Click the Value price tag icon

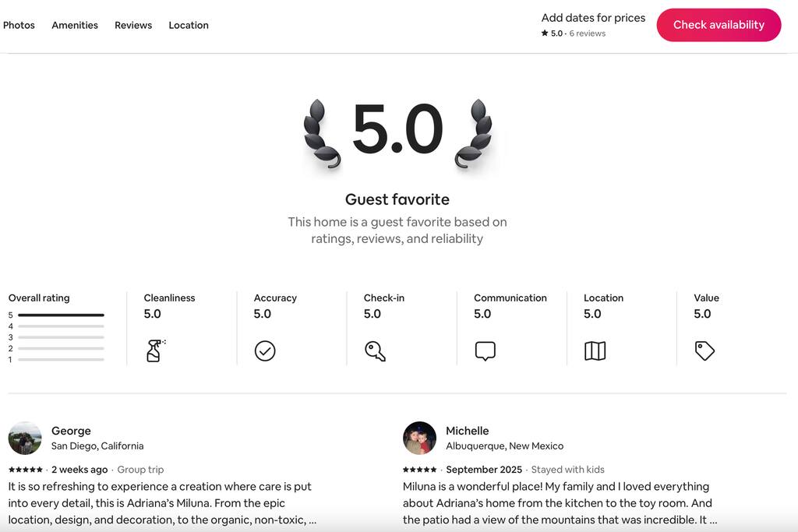pos(704,351)
